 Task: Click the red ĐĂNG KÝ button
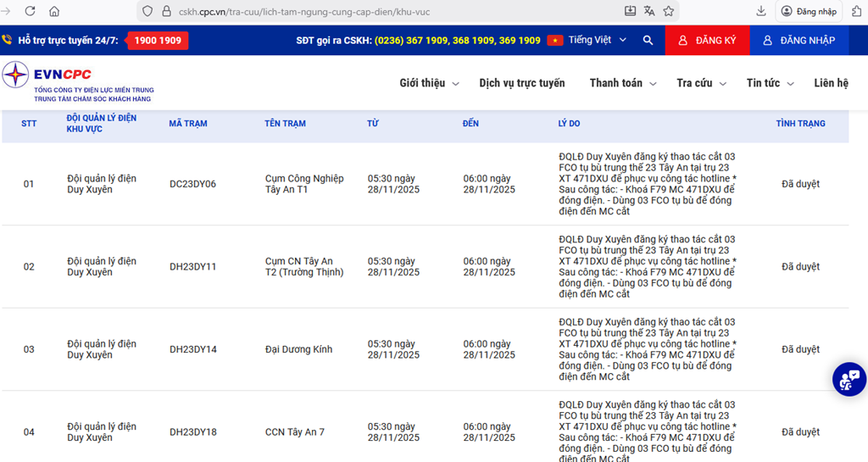pyautogui.click(x=707, y=40)
